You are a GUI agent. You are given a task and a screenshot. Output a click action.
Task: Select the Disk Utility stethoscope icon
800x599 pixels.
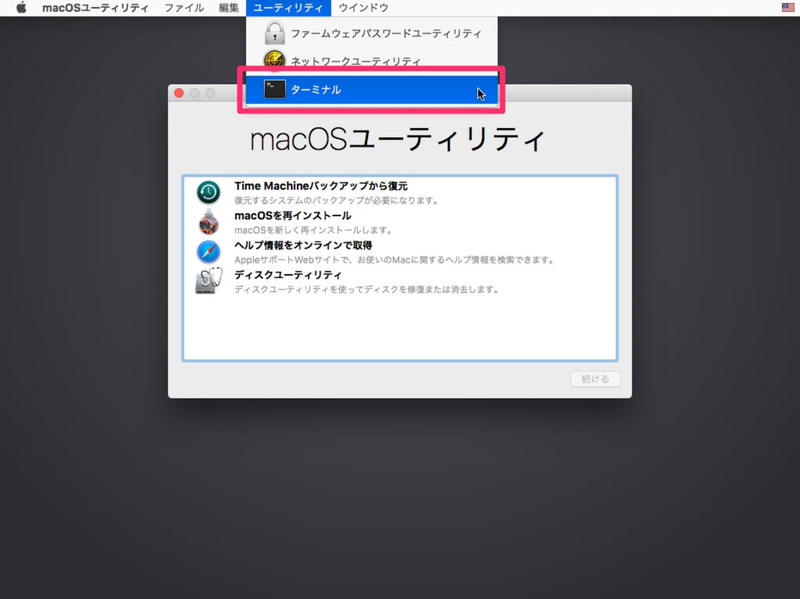click(208, 282)
